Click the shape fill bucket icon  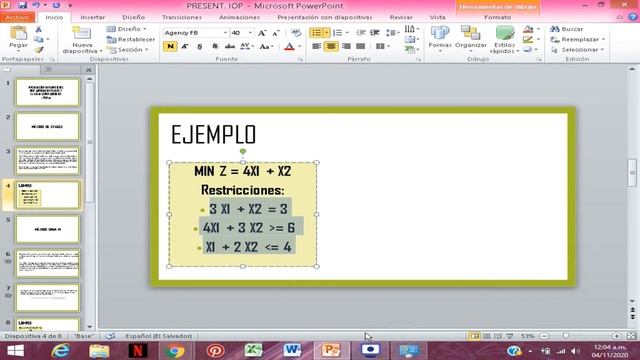tap(528, 29)
